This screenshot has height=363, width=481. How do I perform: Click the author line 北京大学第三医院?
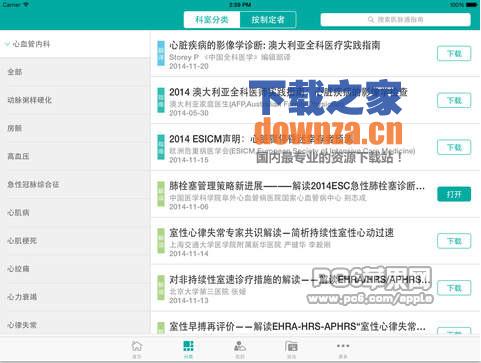click(x=207, y=292)
